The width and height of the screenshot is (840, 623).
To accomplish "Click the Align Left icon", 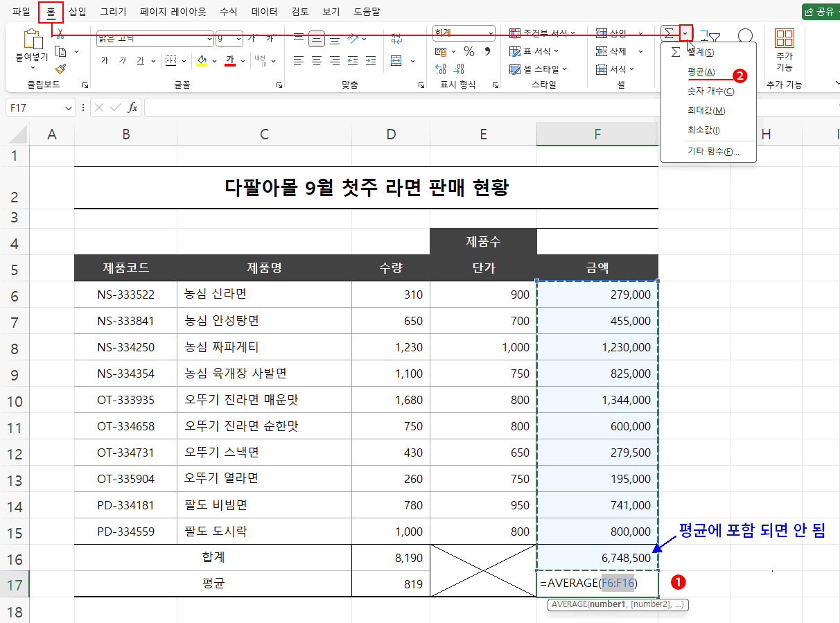I will (x=299, y=61).
